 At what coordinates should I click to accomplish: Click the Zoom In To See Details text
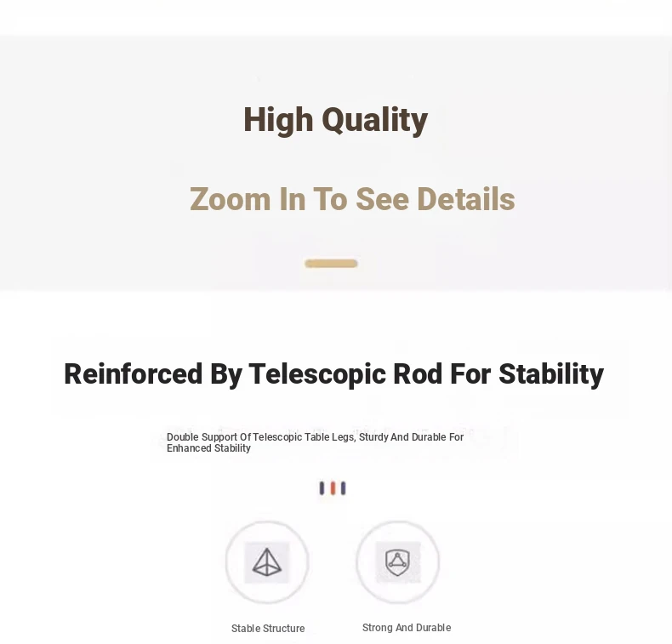(x=352, y=199)
